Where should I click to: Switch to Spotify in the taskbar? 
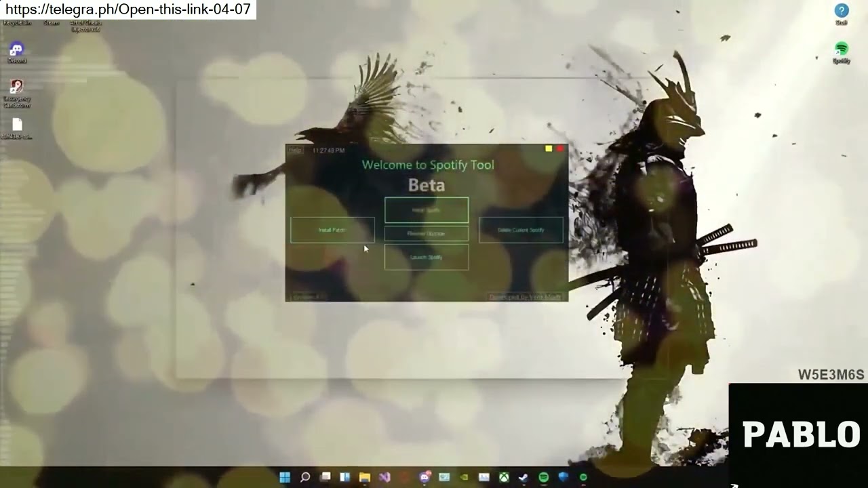pyautogui.click(x=544, y=477)
